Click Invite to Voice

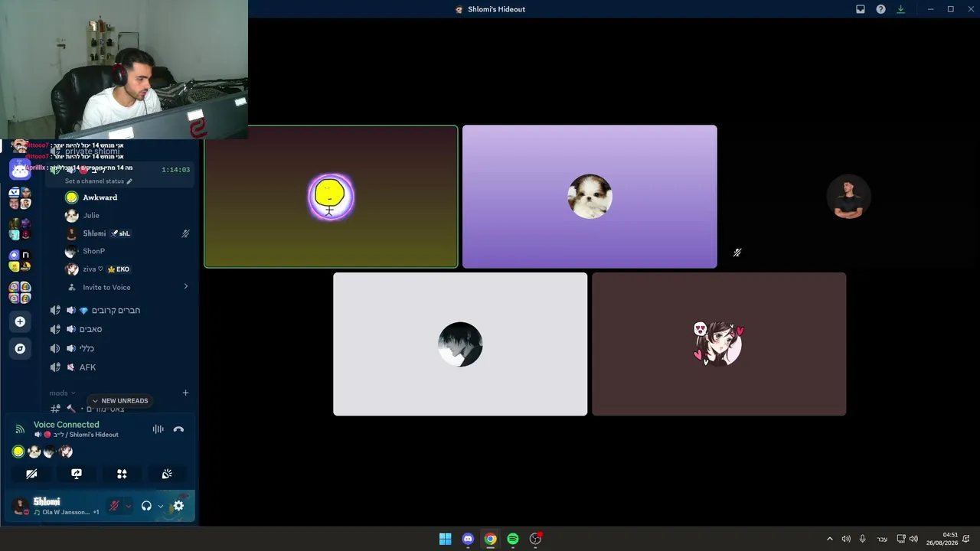click(106, 287)
